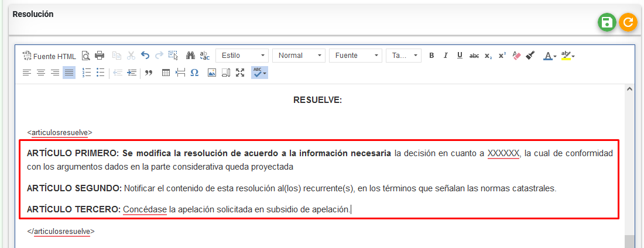Click the print icon in toolbar
Image resolution: width=644 pixels, height=248 pixels.
point(100,56)
